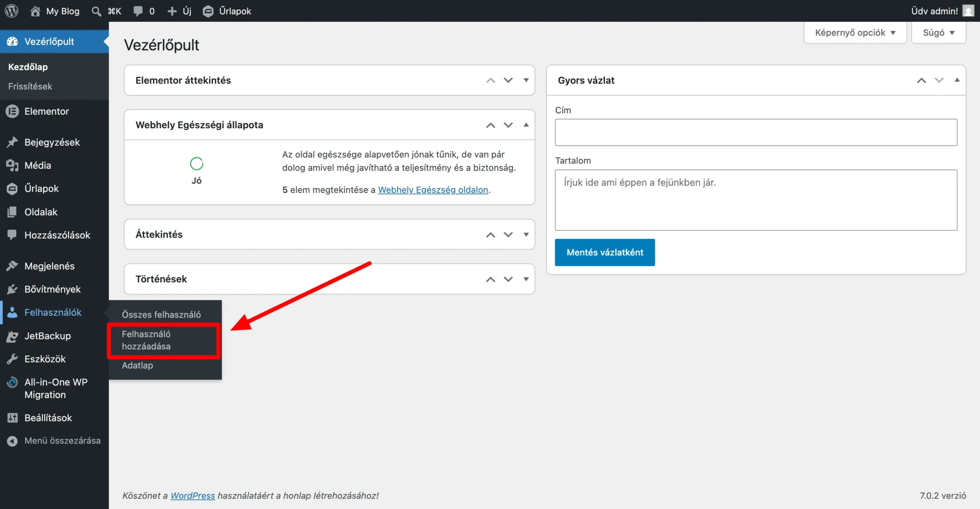This screenshot has height=509, width=980.
Task: Select Adatlap submenu item
Action: click(137, 365)
